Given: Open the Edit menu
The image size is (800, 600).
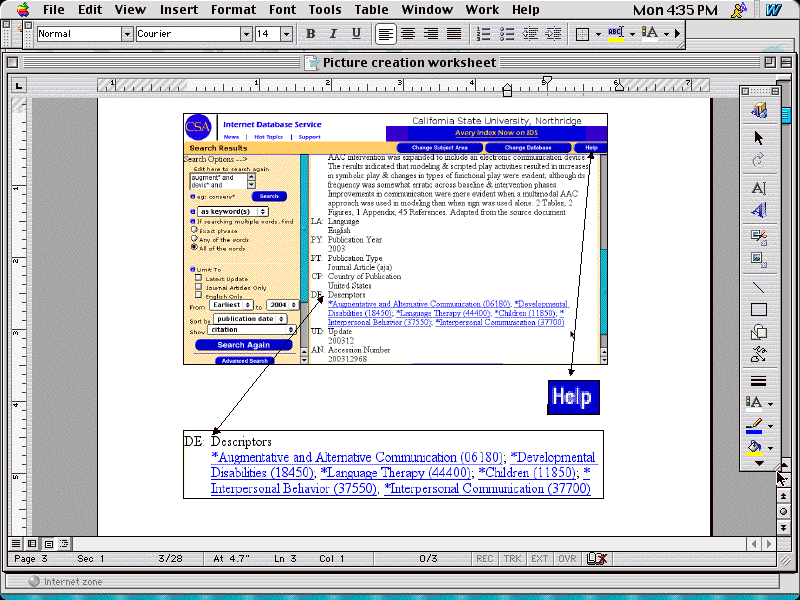Looking at the screenshot, I should point(90,10).
